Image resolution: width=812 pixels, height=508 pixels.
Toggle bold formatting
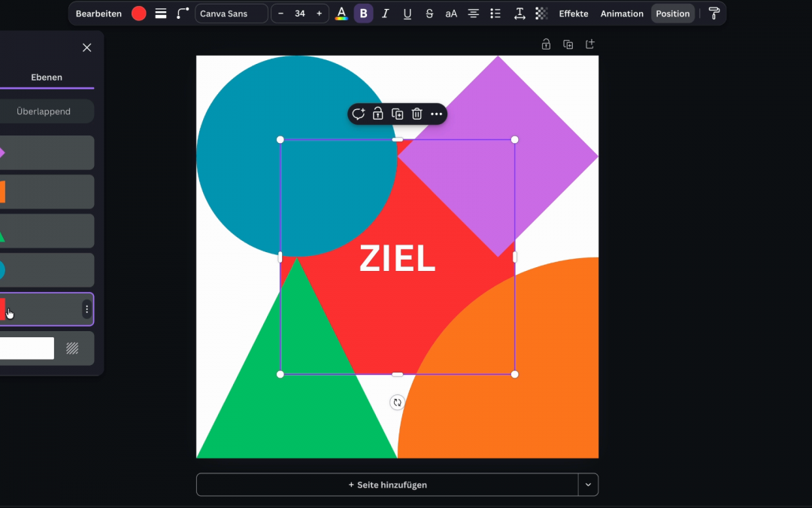364,14
